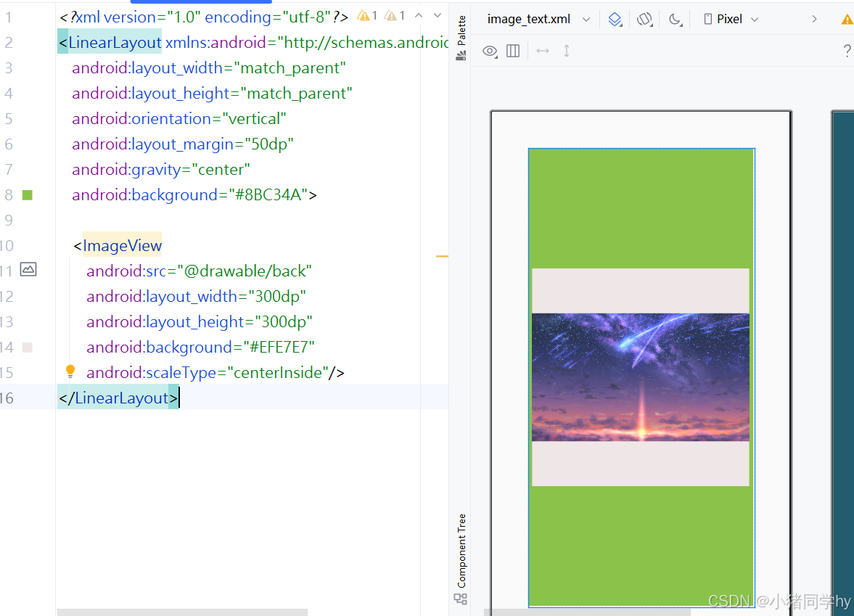Go to previous highlighted error arrow

(418, 16)
